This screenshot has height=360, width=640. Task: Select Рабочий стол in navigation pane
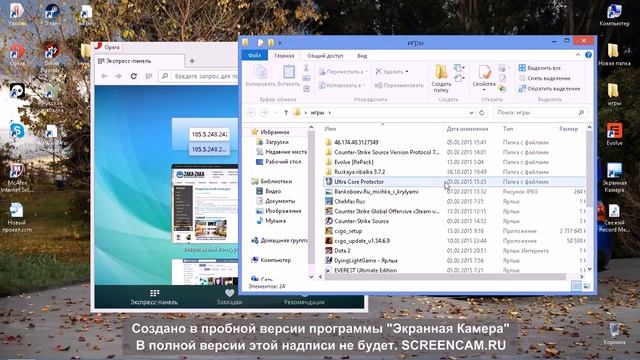point(278,162)
